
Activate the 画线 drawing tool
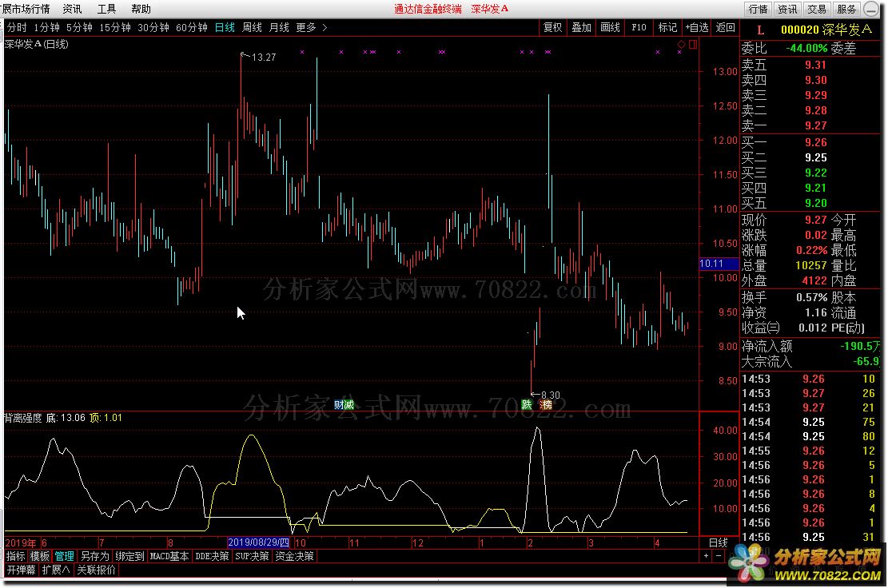click(x=610, y=27)
